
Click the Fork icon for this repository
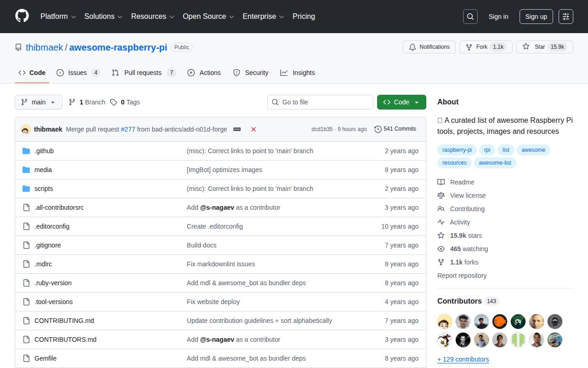coord(469,46)
